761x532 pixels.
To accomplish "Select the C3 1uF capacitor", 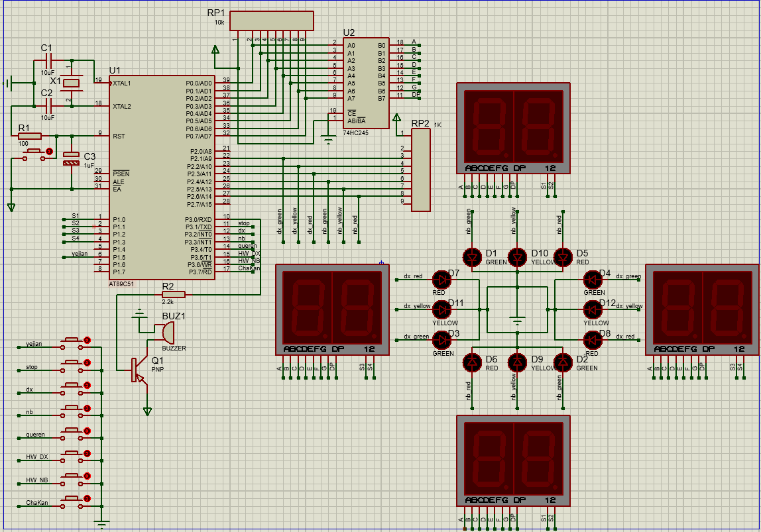I will pyautogui.click(x=72, y=158).
